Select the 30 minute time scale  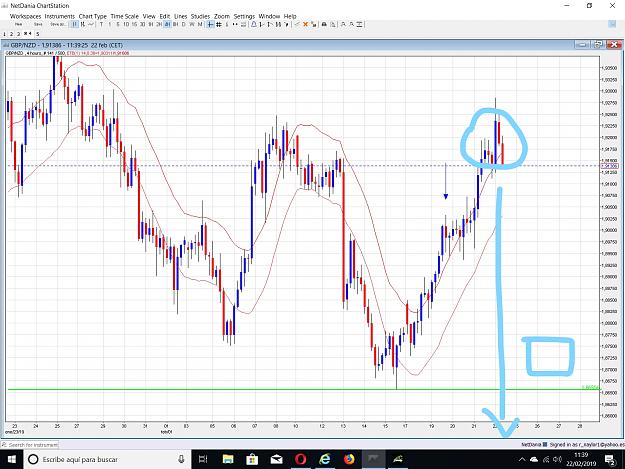pyautogui.click(x=142, y=24)
